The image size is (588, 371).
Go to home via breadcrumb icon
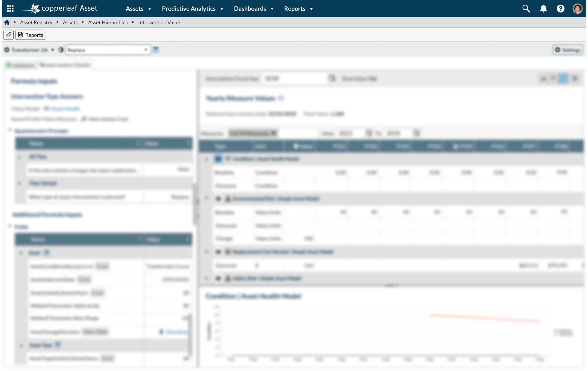click(7, 22)
